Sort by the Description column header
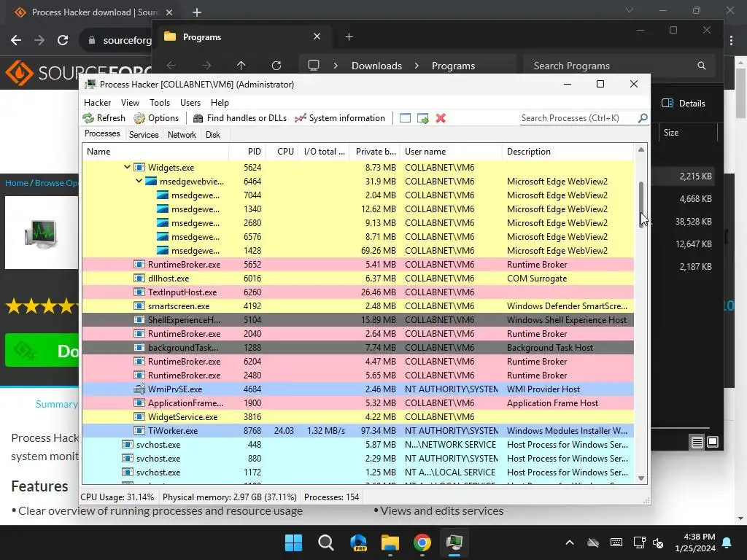The height and width of the screenshot is (560, 747). coord(568,152)
